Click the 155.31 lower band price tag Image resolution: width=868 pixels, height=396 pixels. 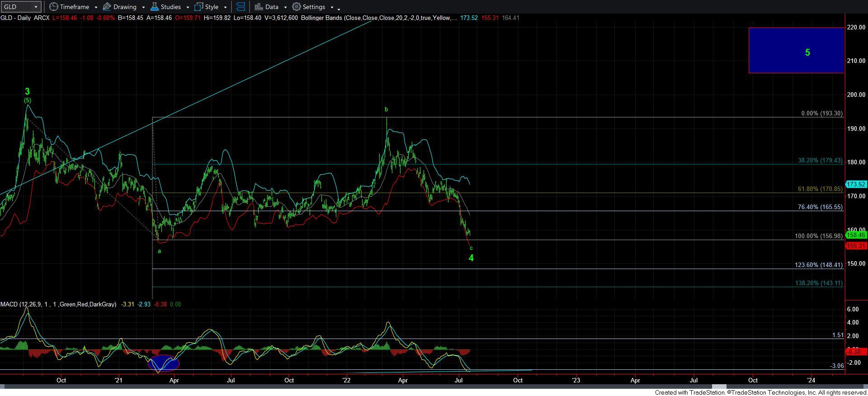856,246
